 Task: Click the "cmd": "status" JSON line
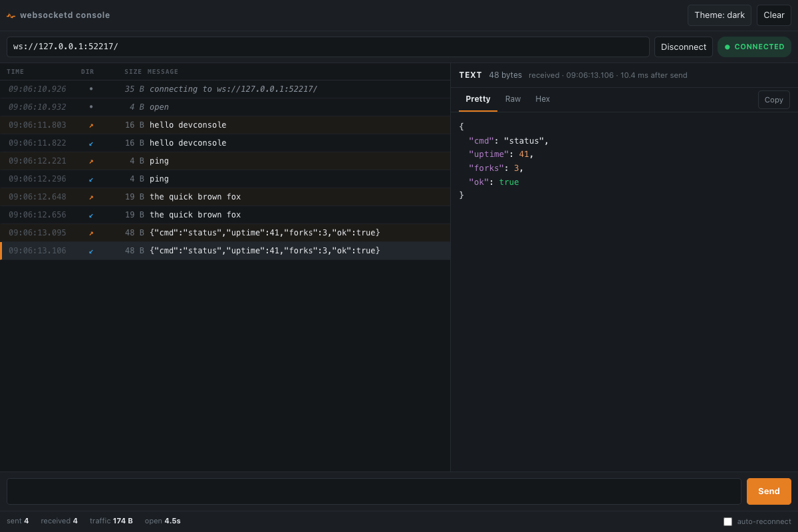pyautogui.click(x=509, y=141)
